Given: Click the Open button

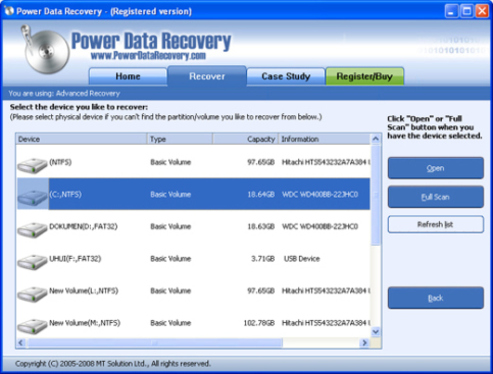Looking at the screenshot, I should click(x=435, y=168).
